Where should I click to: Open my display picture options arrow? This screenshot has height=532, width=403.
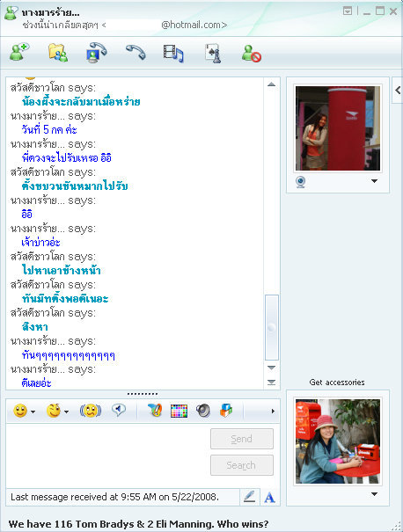coord(374,494)
